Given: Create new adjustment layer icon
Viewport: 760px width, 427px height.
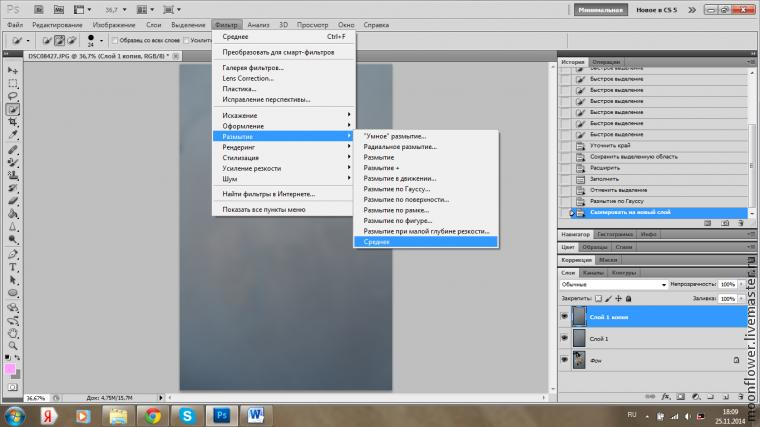Looking at the screenshot, I should [x=696, y=396].
